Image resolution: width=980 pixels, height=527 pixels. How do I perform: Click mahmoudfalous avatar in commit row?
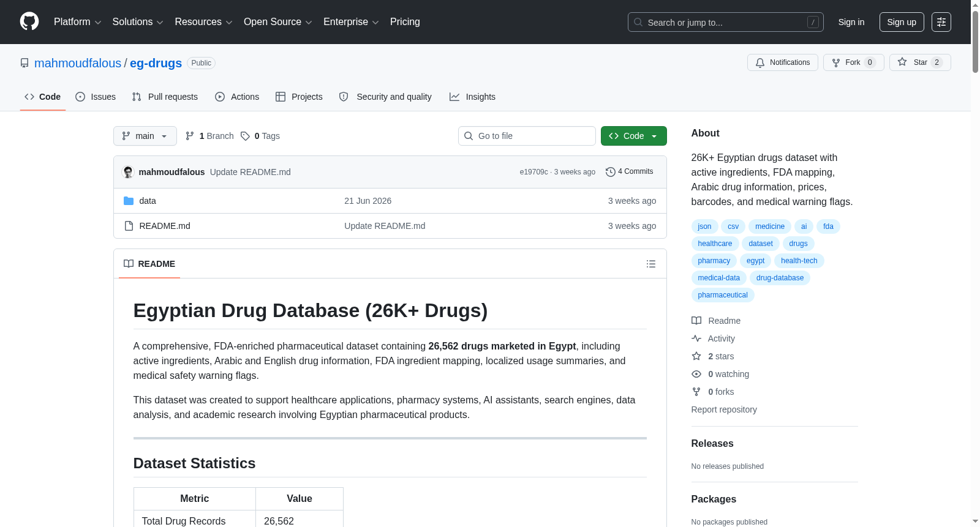coord(128,172)
